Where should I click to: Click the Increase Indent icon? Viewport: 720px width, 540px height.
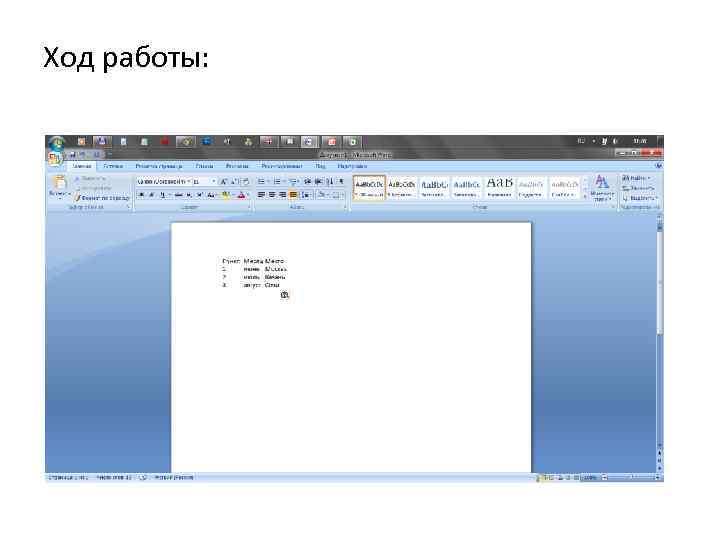[x=318, y=182]
